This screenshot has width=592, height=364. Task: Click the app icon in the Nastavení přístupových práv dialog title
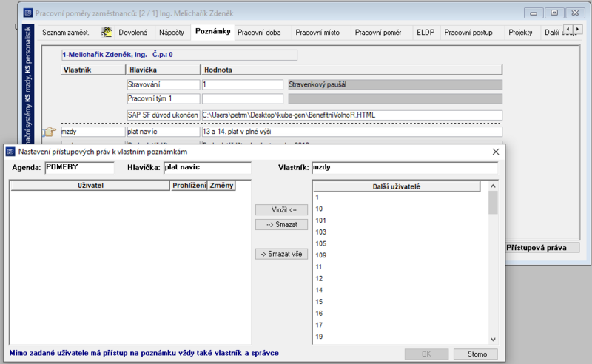pyautogui.click(x=10, y=152)
